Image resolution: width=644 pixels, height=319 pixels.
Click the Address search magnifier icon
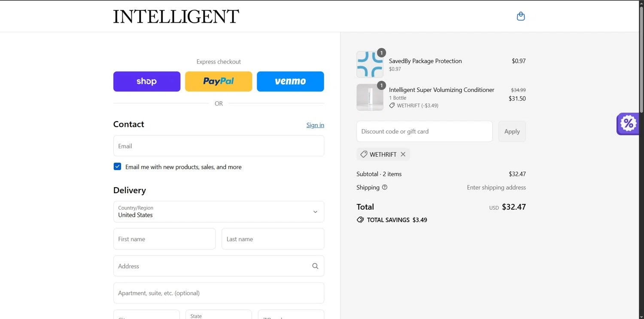point(315,266)
